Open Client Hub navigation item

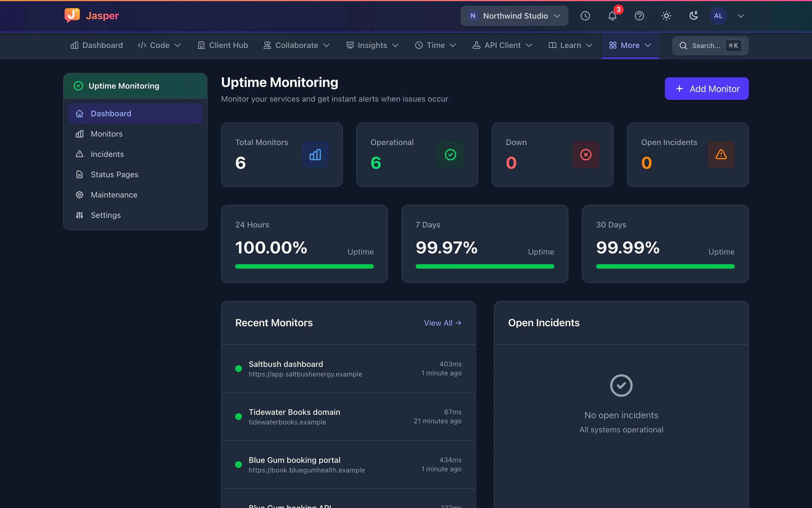coord(223,45)
